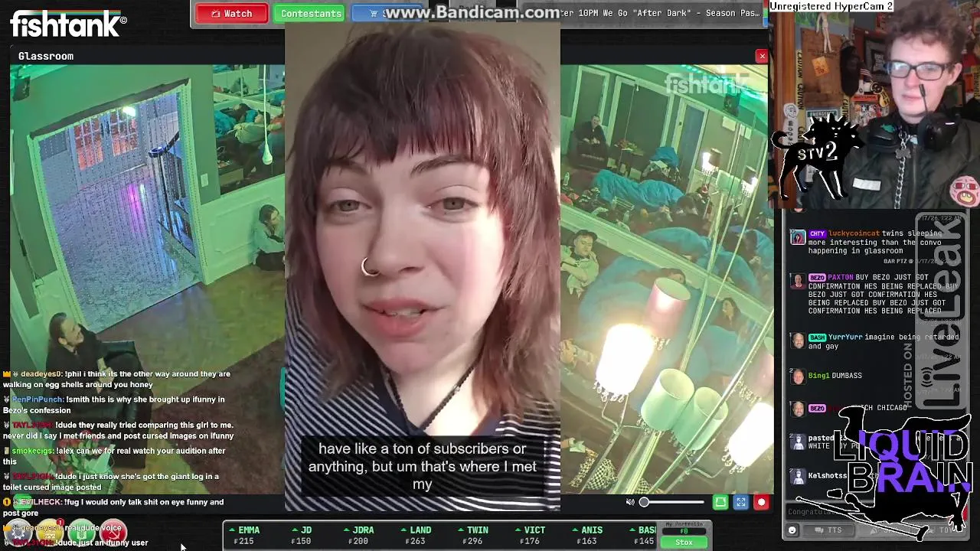Select VICT stock ticker
Image resolution: width=980 pixels, height=551 pixels.
(x=529, y=536)
